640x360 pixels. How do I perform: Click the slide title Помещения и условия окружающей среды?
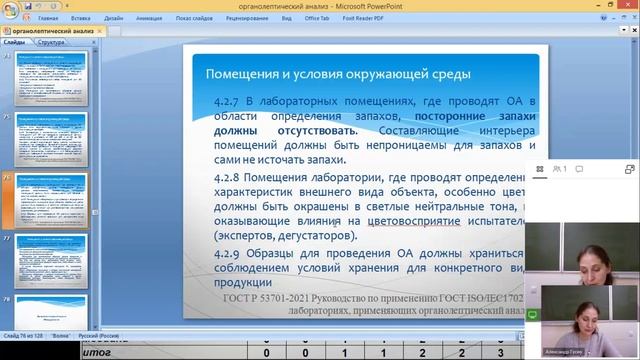click(338, 74)
